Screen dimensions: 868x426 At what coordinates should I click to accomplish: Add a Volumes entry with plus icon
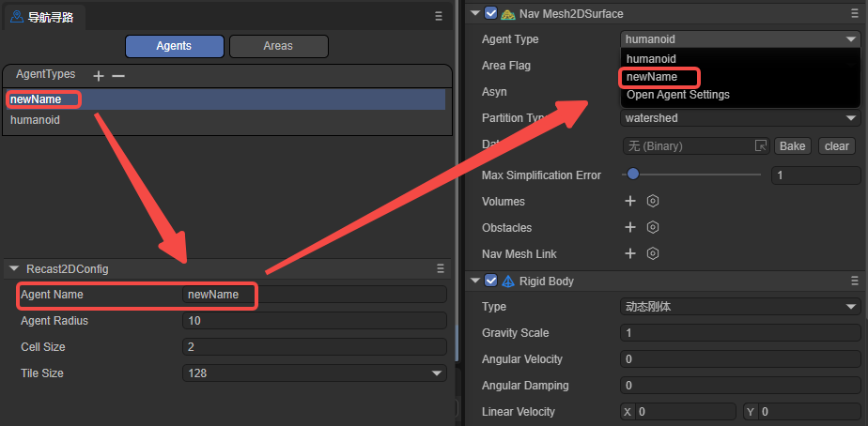[630, 201]
